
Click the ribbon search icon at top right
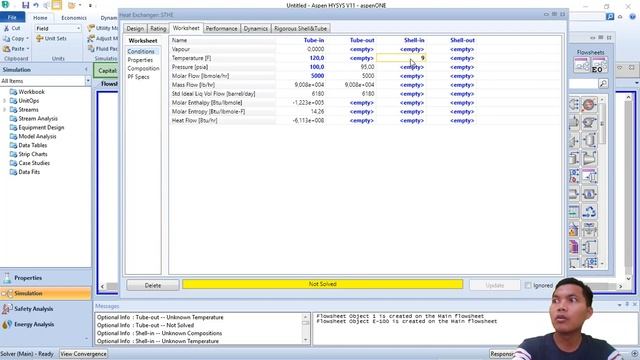(x=610, y=17)
